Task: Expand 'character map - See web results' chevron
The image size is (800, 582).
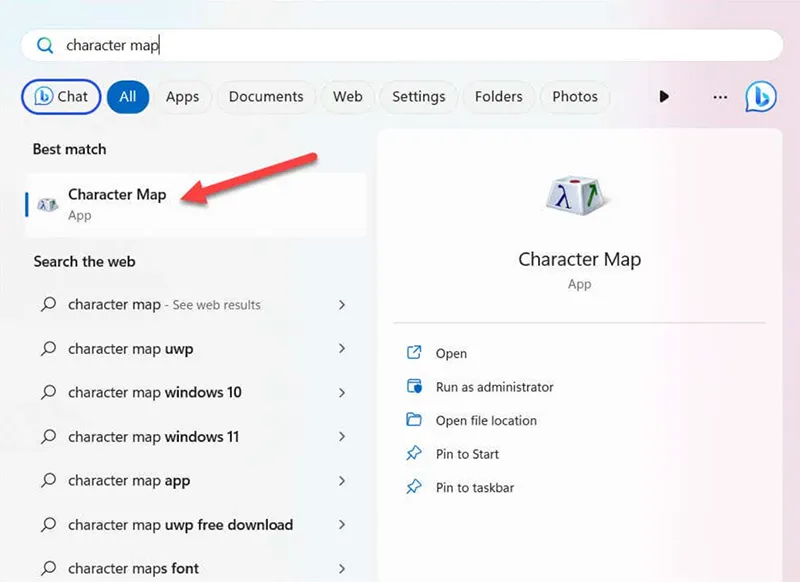Action: coord(342,305)
